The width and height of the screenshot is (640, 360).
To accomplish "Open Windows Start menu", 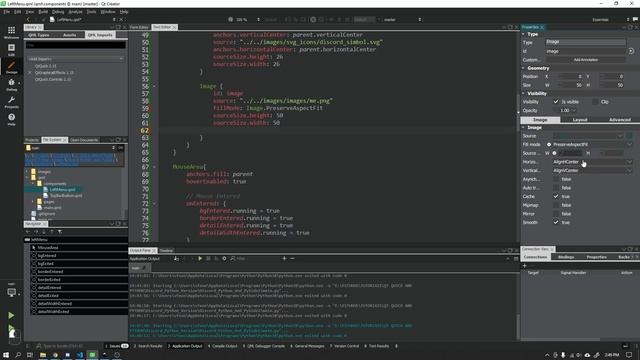I will pyautogui.click(x=6, y=355).
